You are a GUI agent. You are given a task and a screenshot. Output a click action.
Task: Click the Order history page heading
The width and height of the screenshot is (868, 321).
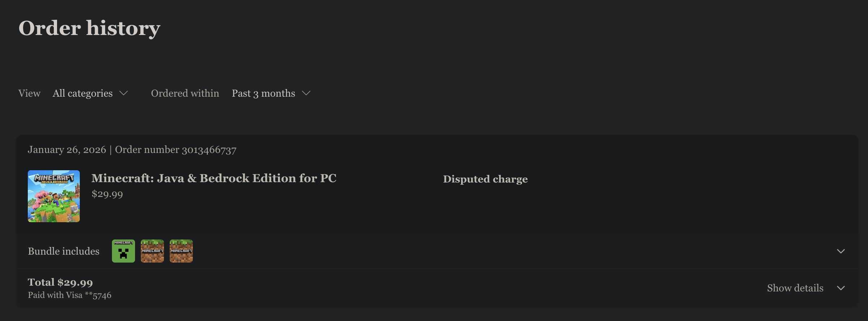(89, 28)
